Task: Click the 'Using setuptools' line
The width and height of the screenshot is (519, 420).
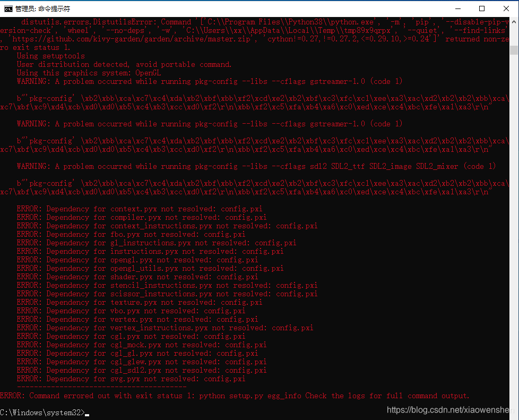Action: [50, 56]
